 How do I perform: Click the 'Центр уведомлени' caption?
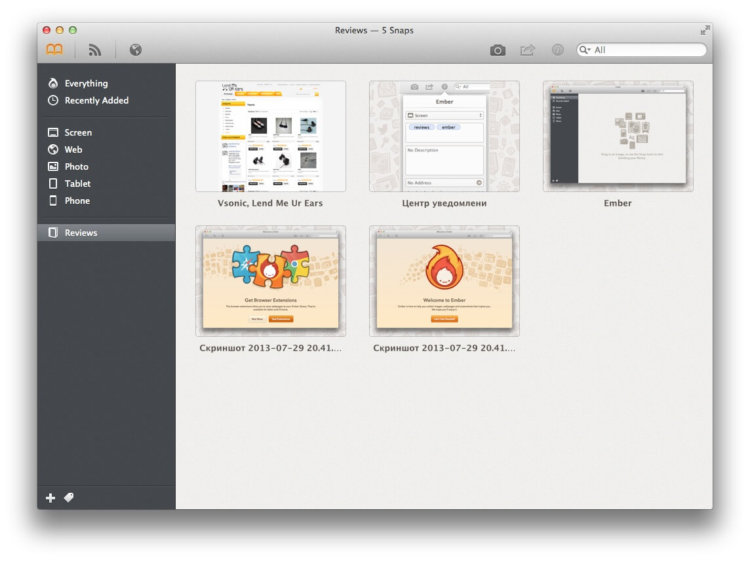444,203
